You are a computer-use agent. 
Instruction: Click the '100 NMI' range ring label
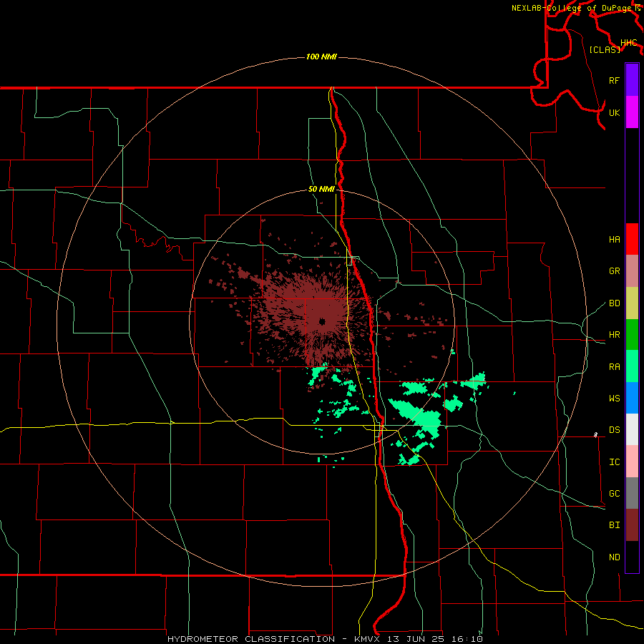pos(321,57)
